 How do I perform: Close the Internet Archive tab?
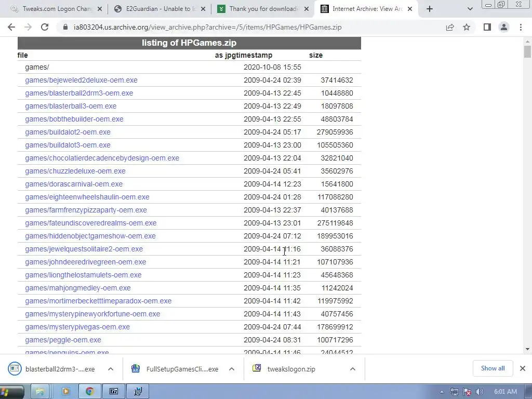coord(410,9)
